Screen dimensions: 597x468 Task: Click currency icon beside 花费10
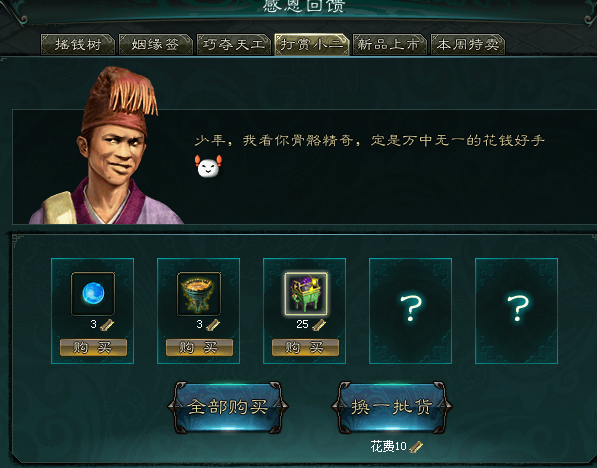pos(416,447)
